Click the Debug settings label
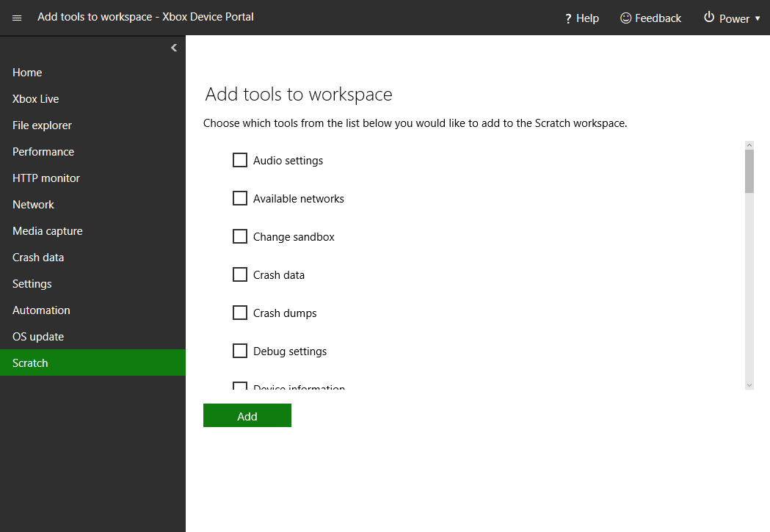The width and height of the screenshot is (770, 532). (290, 352)
